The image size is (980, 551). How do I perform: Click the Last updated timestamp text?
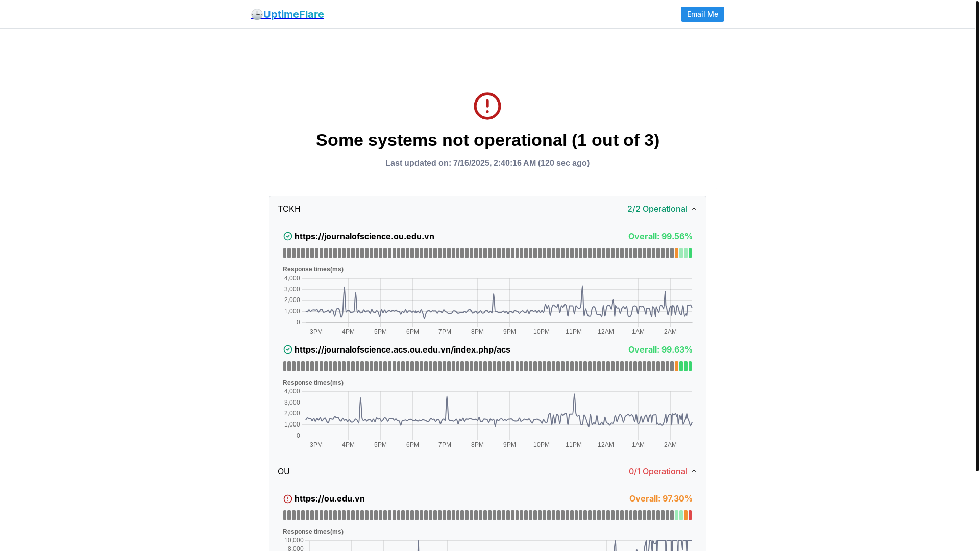tap(487, 163)
